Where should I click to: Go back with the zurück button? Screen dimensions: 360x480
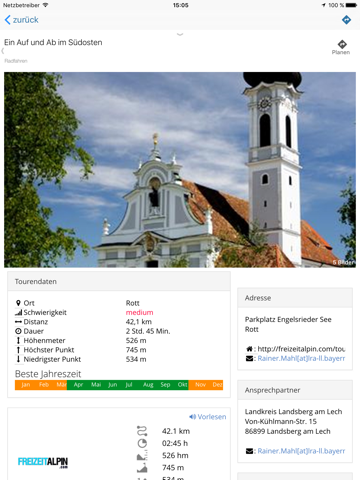coord(22,20)
